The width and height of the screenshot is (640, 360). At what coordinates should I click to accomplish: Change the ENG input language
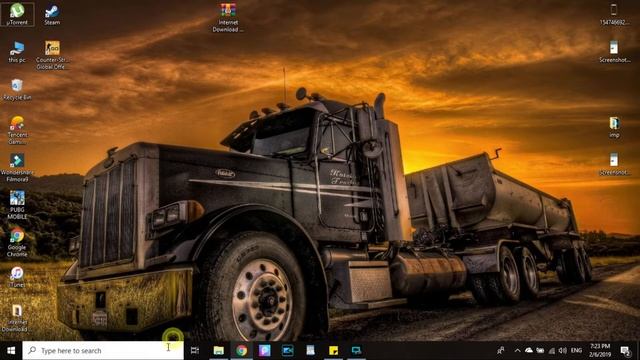pyautogui.click(x=576, y=351)
